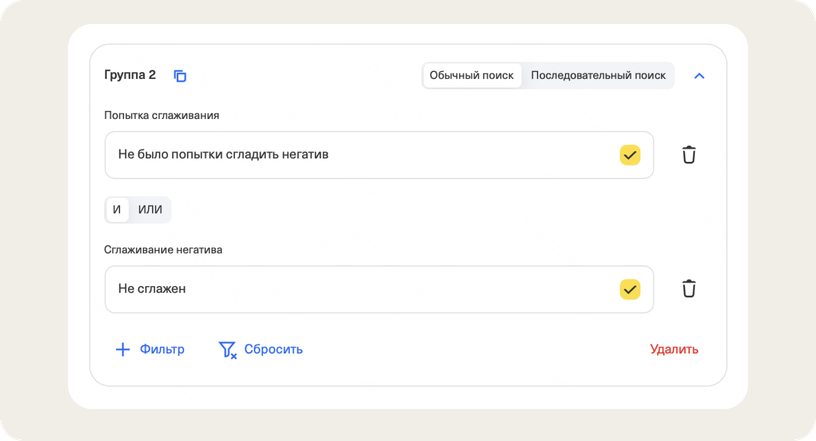This screenshot has width=816, height=441.
Task: Click the crossed funnel reset icon
Action: point(227,350)
